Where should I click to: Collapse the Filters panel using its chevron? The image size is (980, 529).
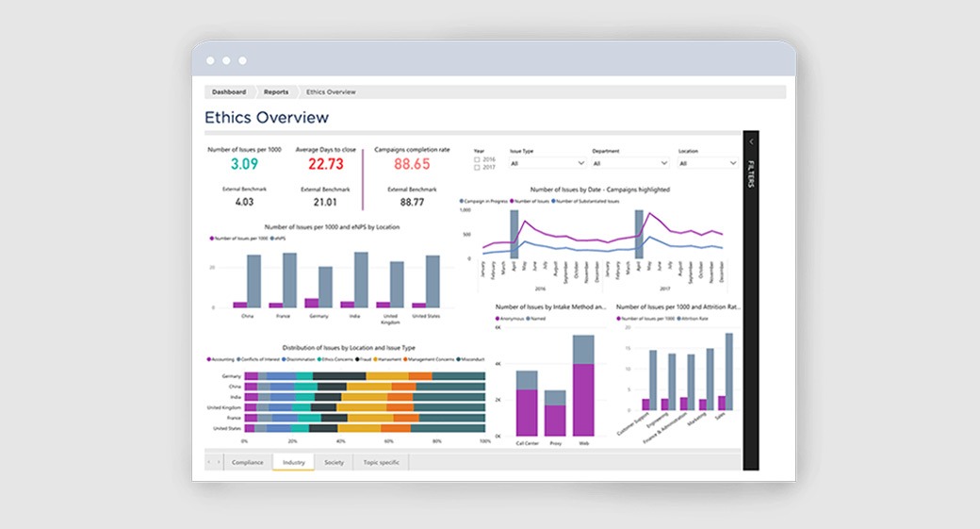(x=751, y=142)
